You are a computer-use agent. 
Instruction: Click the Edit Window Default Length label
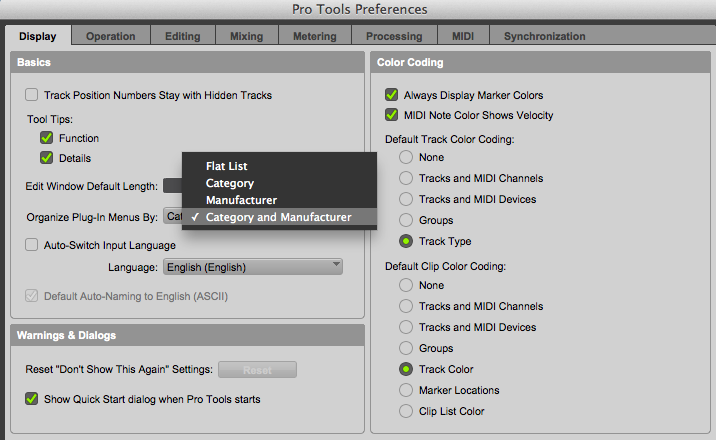(x=91, y=186)
